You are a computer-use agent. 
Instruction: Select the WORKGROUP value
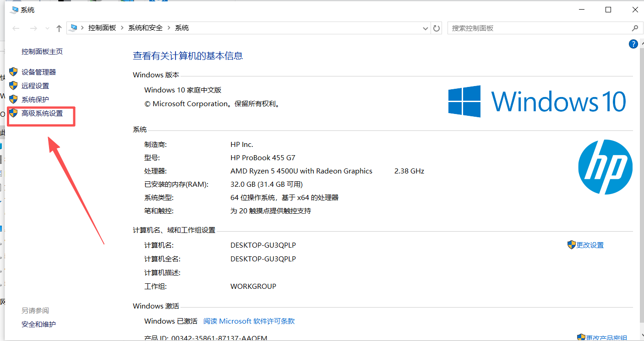[253, 286]
